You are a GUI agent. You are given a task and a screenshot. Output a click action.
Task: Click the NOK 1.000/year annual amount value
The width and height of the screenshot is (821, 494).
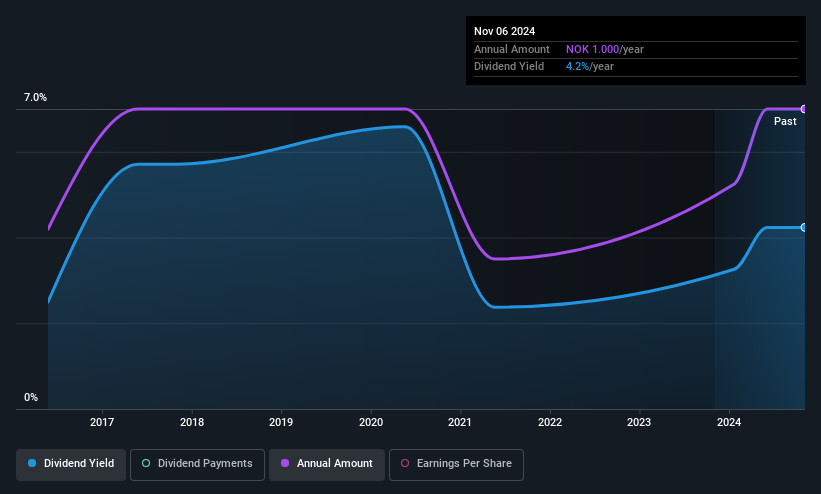(x=605, y=49)
